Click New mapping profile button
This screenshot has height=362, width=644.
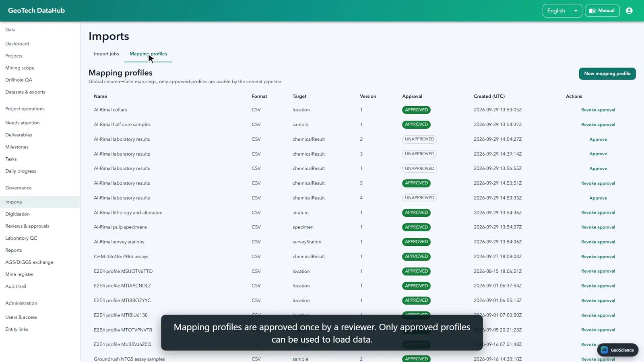607,74
